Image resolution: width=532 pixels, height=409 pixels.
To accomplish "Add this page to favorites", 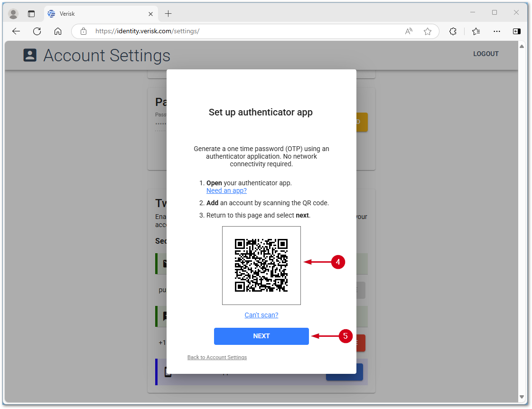I will tap(428, 31).
